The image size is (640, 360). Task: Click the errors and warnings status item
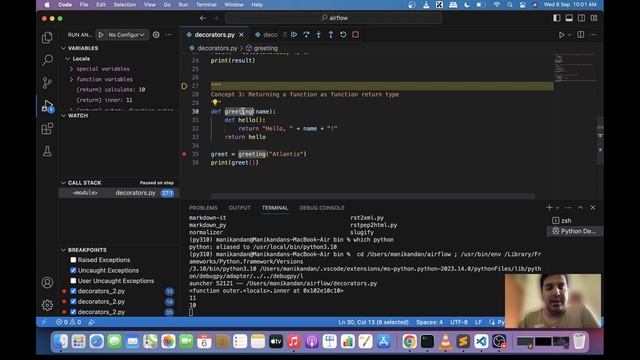click(69, 322)
